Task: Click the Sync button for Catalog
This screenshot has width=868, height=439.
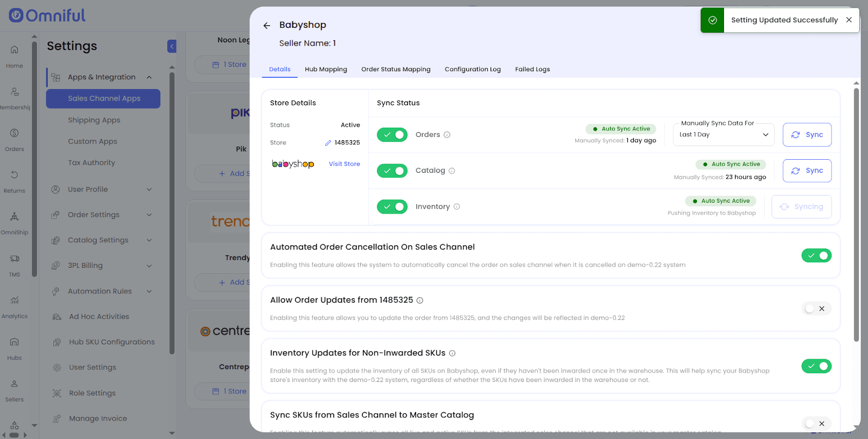Action: (807, 171)
